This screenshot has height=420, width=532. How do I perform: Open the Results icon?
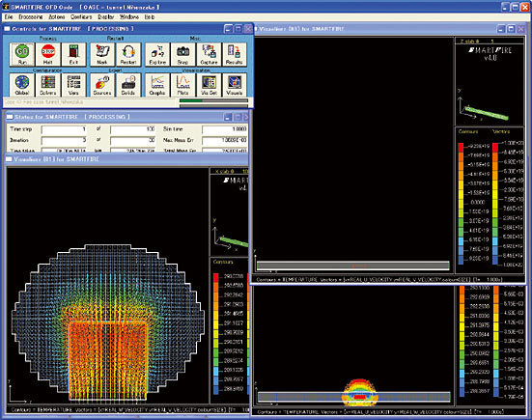235,54
